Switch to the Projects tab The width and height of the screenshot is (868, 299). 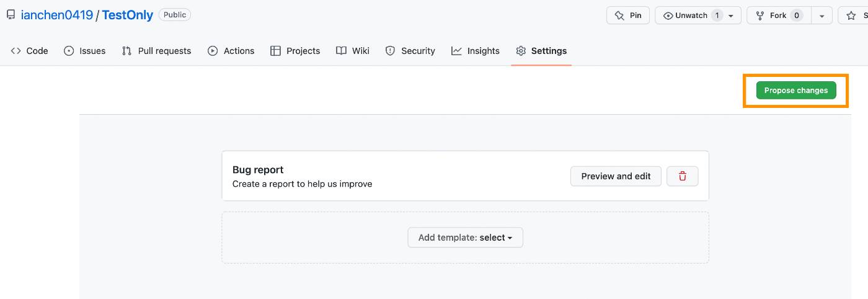(295, 51)
